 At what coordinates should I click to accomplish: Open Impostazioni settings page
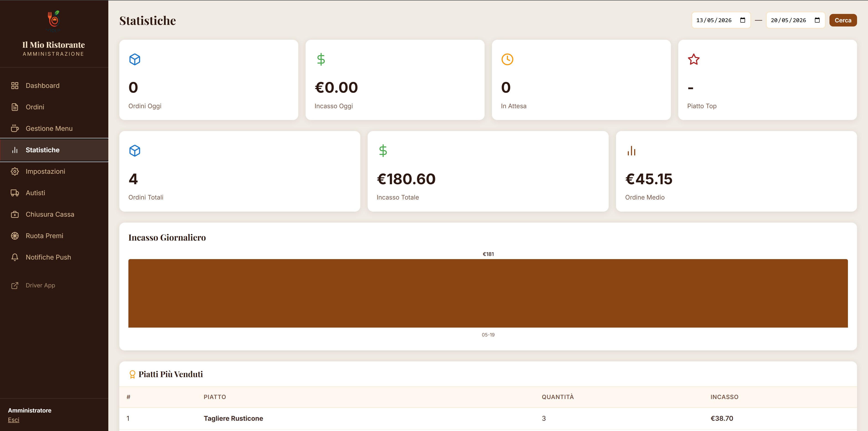point(54,171)
